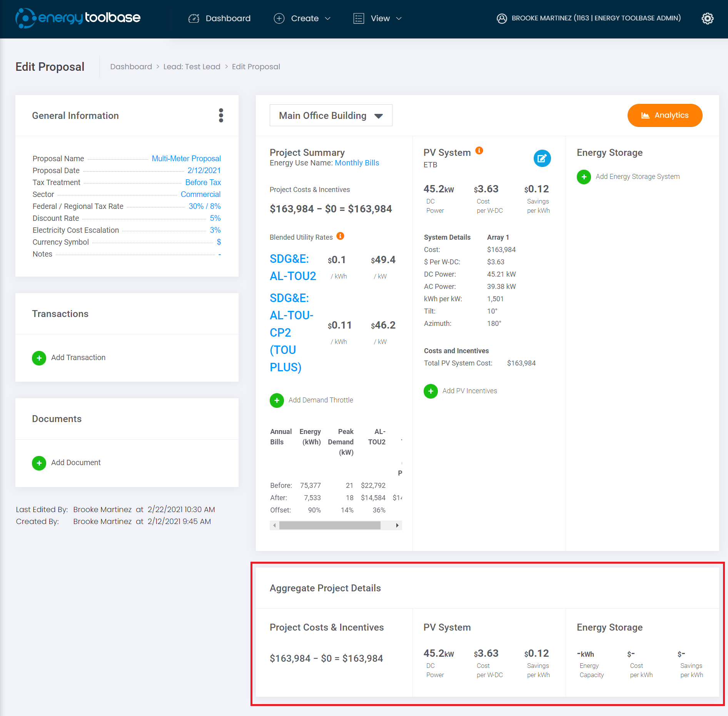728x716 pixels.
Task: Click the table scrollbar left arrow
Action: [274, 525]
